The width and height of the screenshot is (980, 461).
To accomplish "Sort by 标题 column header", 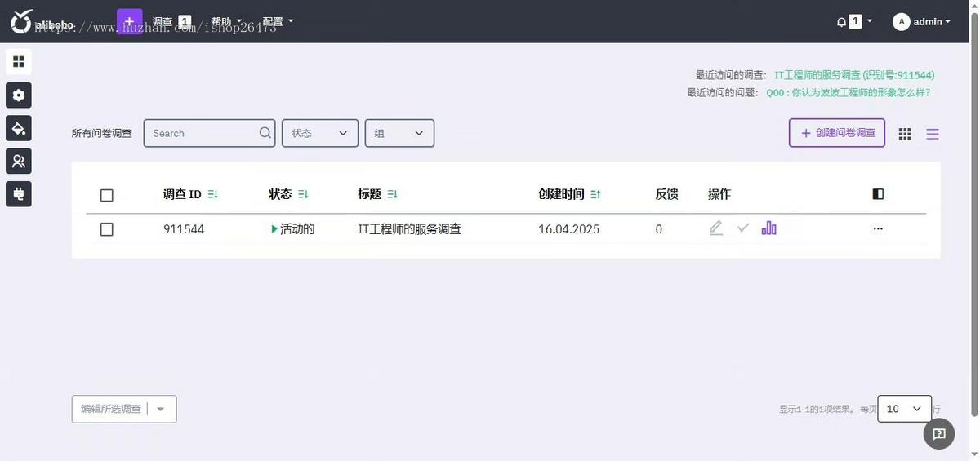I will coord(377,194).
